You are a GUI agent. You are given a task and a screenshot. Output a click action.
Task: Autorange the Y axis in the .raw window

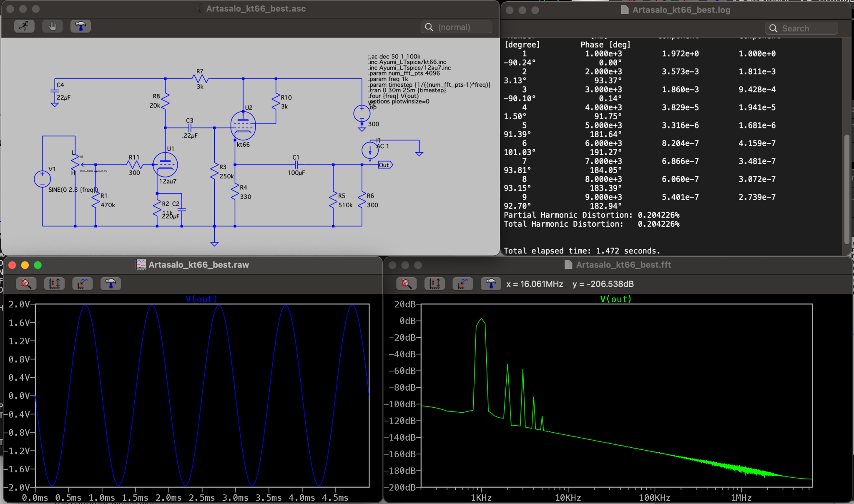(54, 284)
